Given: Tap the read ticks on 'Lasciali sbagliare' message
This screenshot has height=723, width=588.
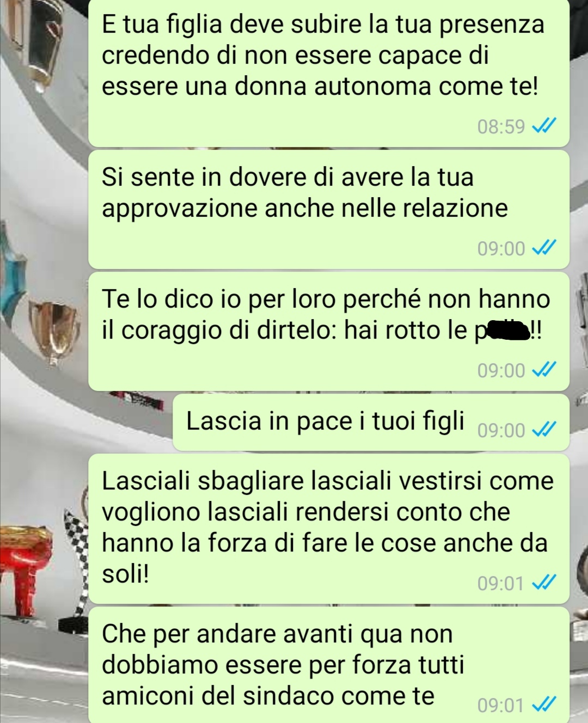Looking at the screenshot, I should click(x=543, y=584).
